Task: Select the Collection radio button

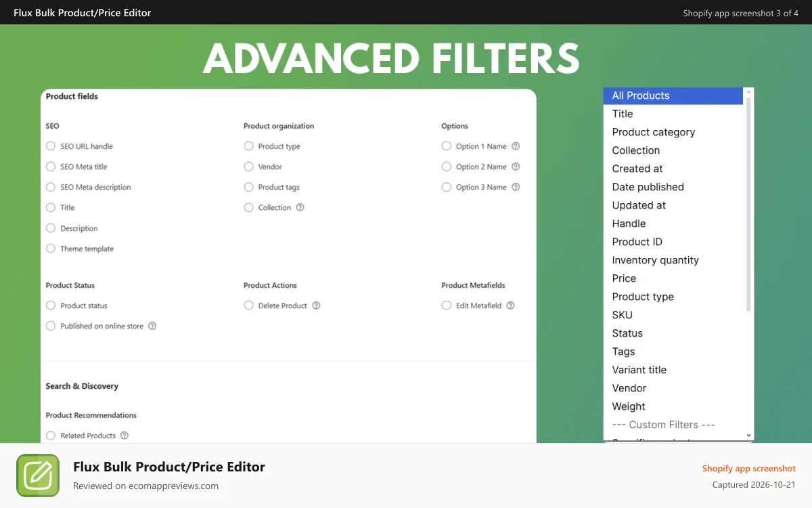Action: point(248,207)
